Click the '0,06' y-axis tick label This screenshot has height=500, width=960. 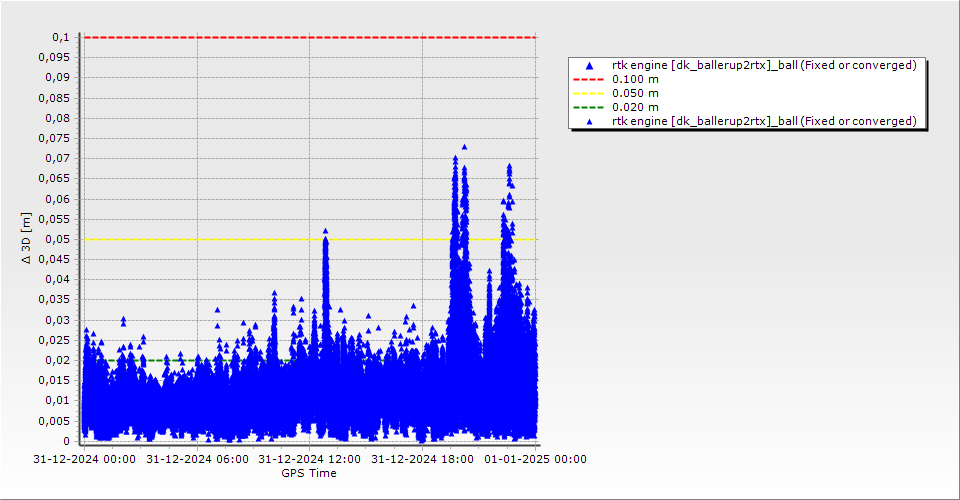pyautogui.click(x=58, y=199)
